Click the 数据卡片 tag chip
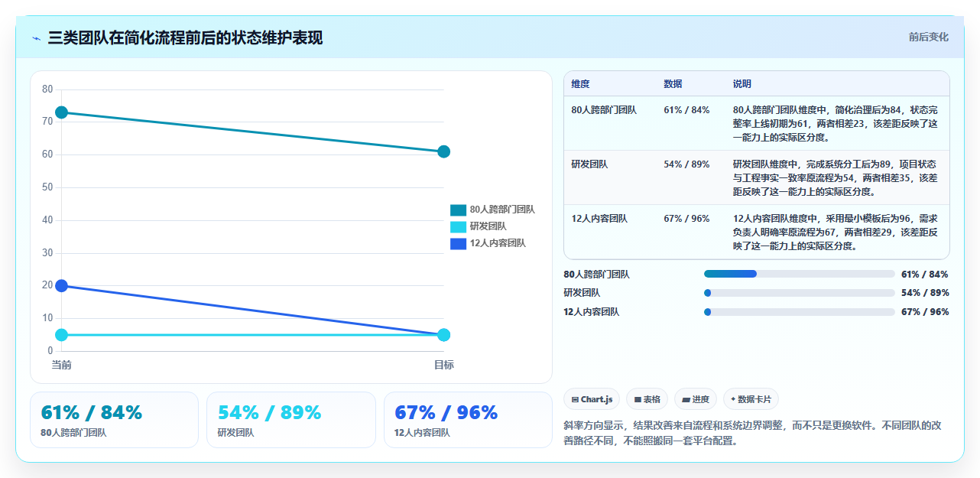Viewport: 980px width, 478px height. [x=751, y=399]
